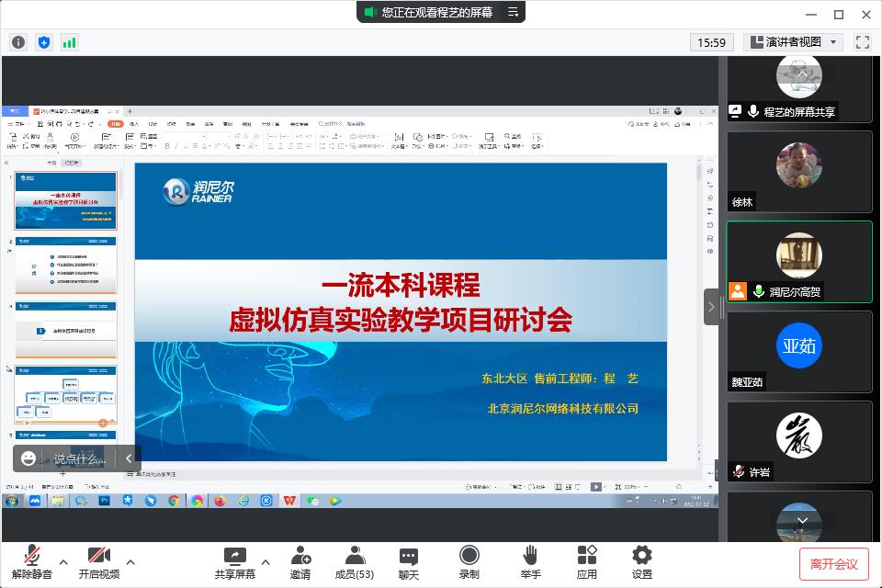Image resolution: width=882 pixels, height=588 pixels.
Task: Click Windows Start orb in shared screen
Action: click(11, 501)
